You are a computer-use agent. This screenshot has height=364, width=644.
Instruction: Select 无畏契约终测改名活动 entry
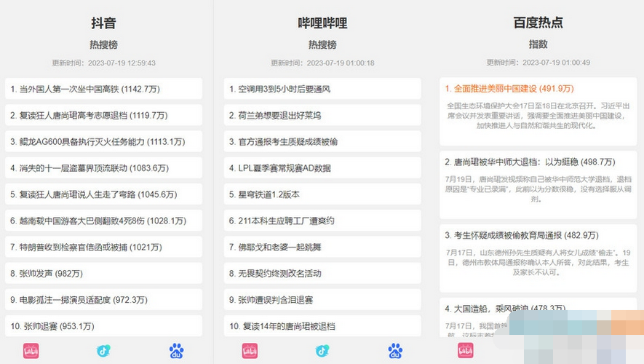pos(322,273)
